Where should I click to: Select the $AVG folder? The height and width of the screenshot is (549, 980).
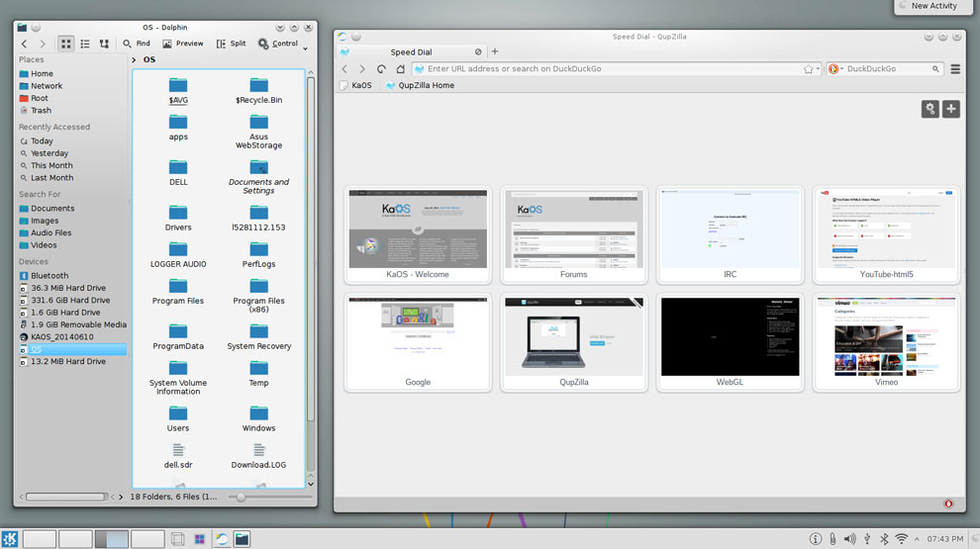coord(178,91)
